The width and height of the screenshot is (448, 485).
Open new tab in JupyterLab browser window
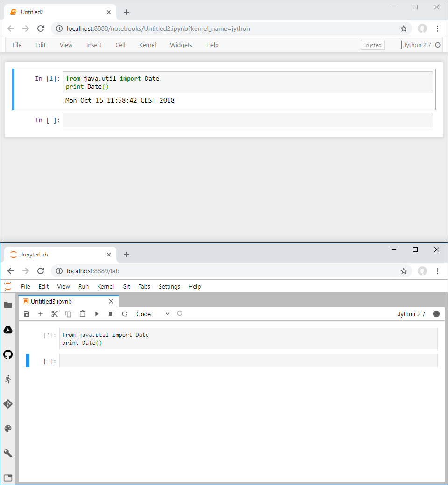[126, 255]
